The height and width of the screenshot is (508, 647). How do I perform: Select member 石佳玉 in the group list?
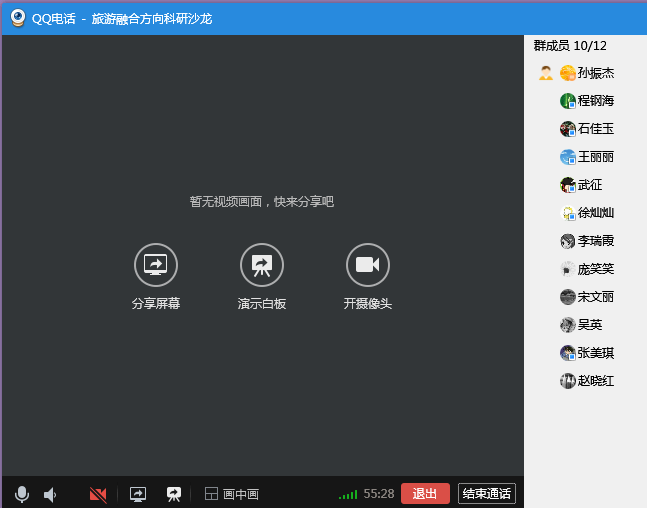click(596, 129)
